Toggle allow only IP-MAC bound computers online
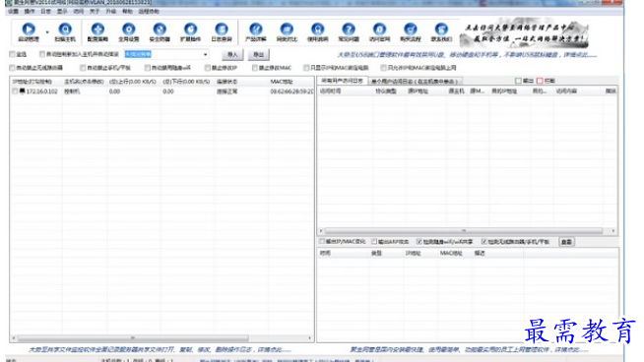644x362 pixels. (x=383, y=68)
